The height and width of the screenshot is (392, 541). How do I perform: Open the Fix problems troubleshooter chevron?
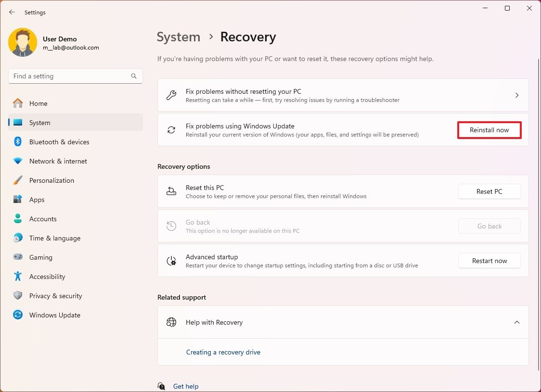point(517,95)
